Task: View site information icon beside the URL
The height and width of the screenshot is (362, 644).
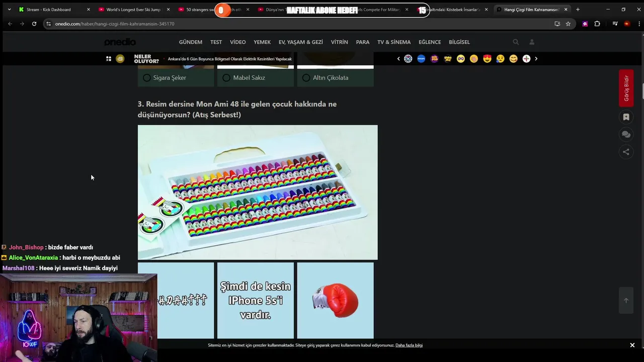Action: [x=48, y=24]
